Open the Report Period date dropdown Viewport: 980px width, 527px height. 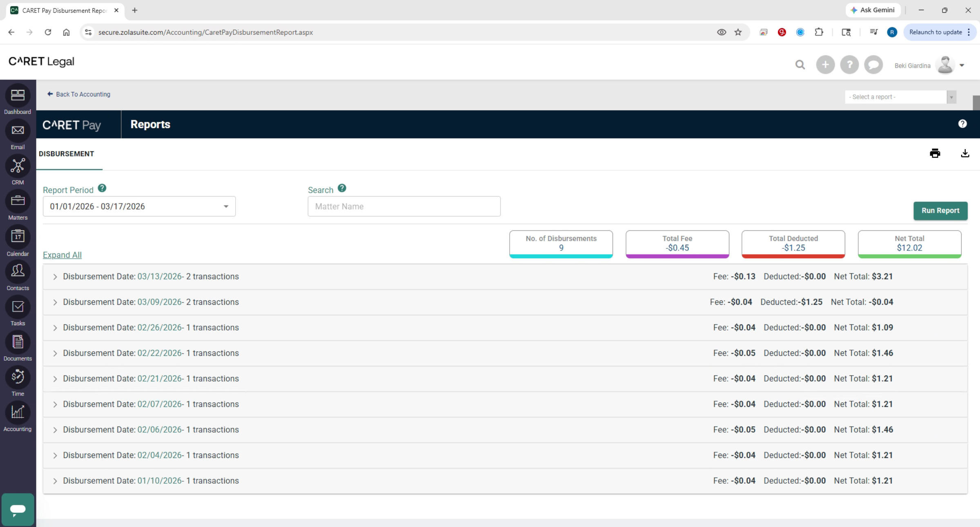pos(139,206)
